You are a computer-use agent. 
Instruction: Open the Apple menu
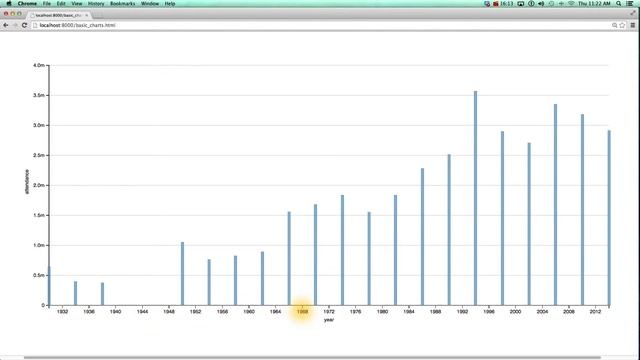[9, 3]
